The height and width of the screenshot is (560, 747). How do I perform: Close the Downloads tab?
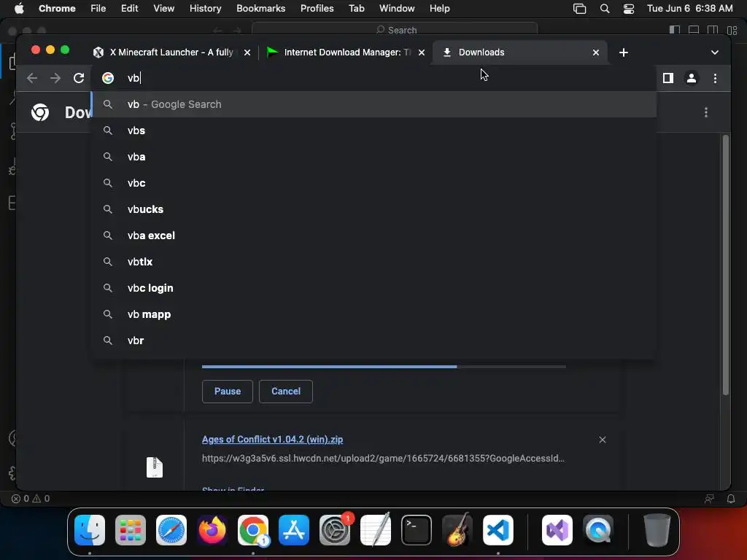595,52
